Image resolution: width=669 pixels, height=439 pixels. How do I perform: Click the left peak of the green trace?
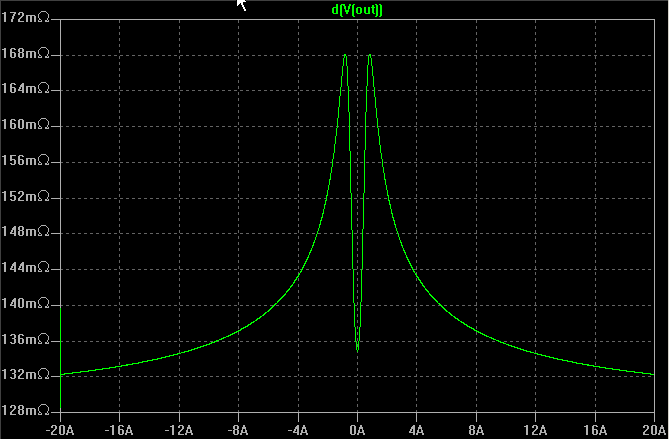(x=345, y=55)
